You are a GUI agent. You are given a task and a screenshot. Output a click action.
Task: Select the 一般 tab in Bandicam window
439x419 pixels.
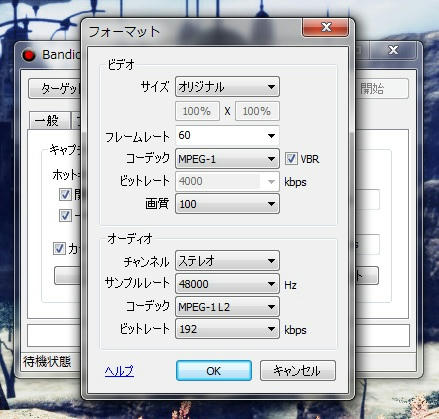(x=49, y=121)
